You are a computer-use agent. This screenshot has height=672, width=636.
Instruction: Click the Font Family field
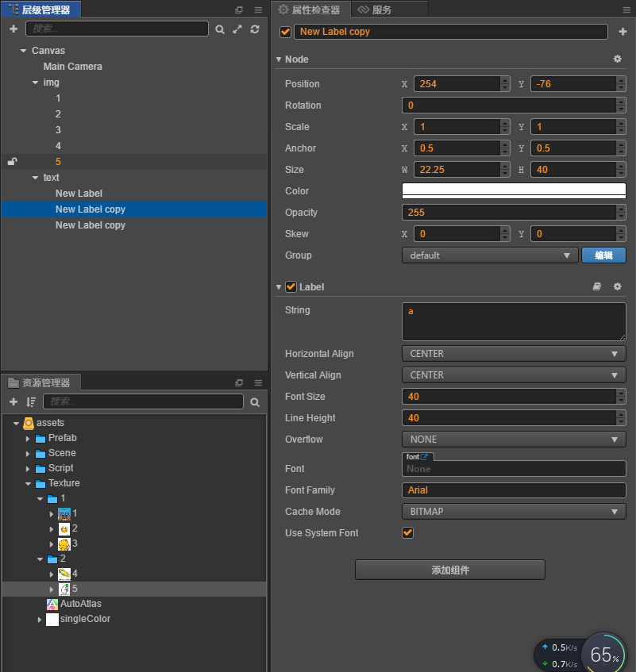point(514,490)
